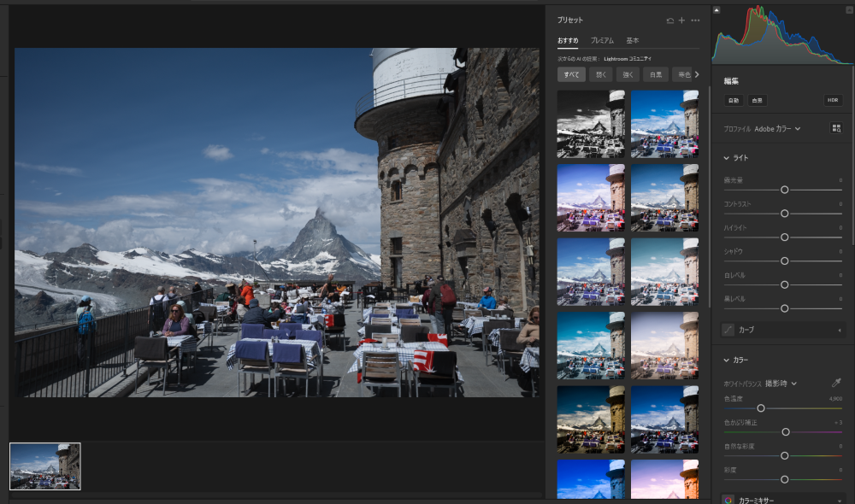Click the 色温度 temperature slider handle
This screenshot has width=855, height=504.
tap(761, 408)
